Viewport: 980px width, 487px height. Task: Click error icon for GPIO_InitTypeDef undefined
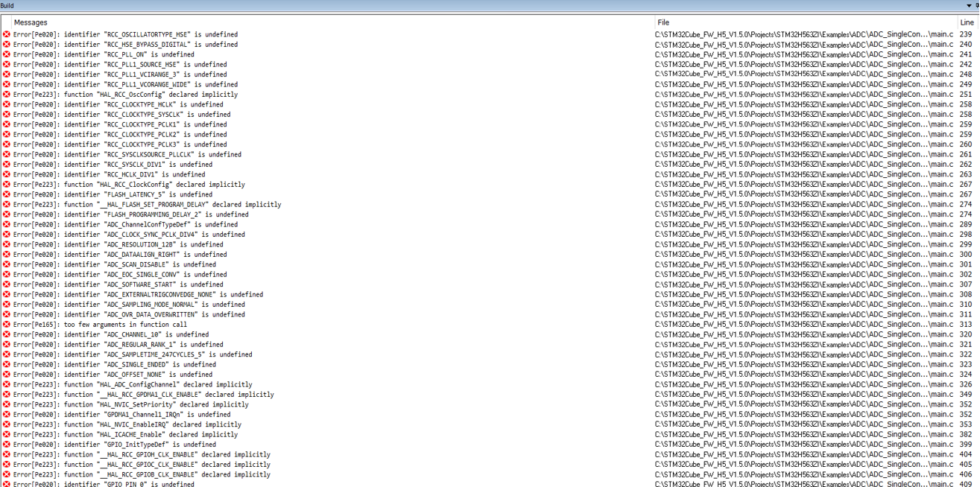click(x=7, y=445)
